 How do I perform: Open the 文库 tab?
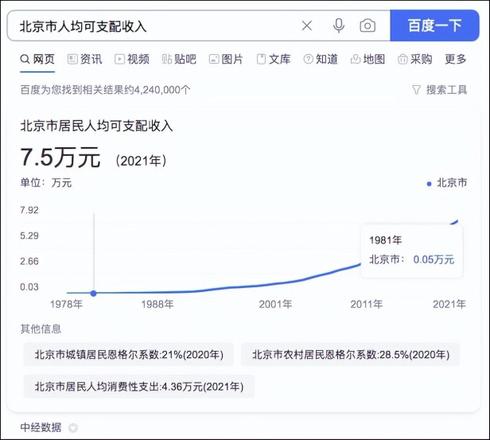point(274,59)
